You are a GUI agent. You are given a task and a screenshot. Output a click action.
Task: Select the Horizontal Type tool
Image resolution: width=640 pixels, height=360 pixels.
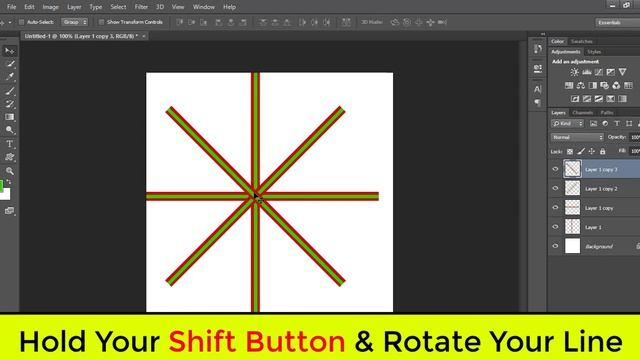[9, 144]
